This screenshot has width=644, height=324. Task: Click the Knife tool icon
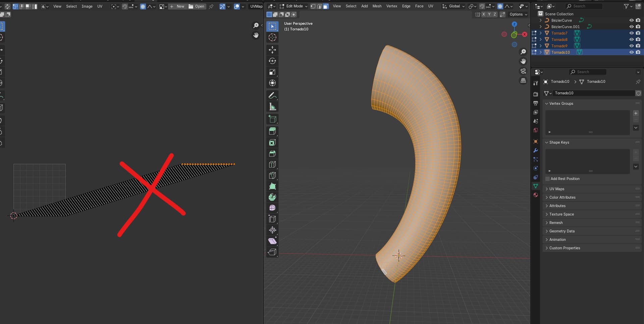point(272,175)
